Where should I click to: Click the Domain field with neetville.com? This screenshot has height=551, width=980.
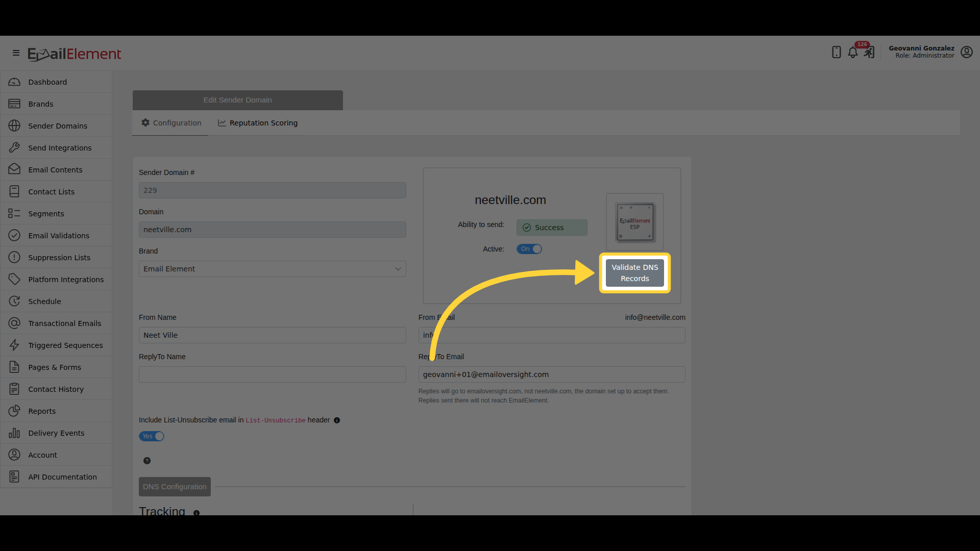(x=273, y=230)
